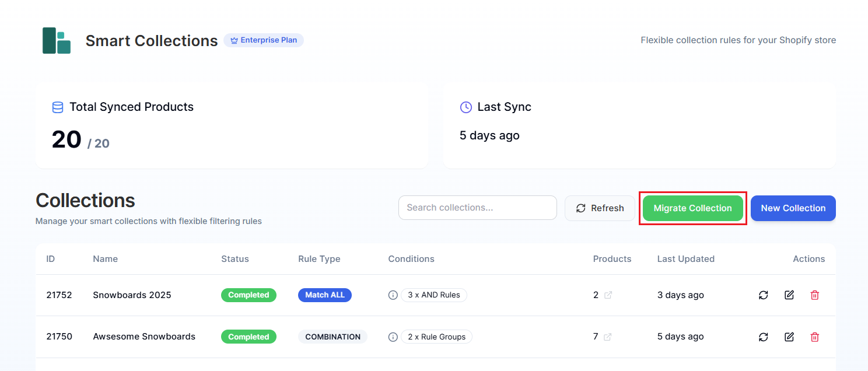
Task: Expand the 2 x Rule Groups conditions
Action: point(436,337)
